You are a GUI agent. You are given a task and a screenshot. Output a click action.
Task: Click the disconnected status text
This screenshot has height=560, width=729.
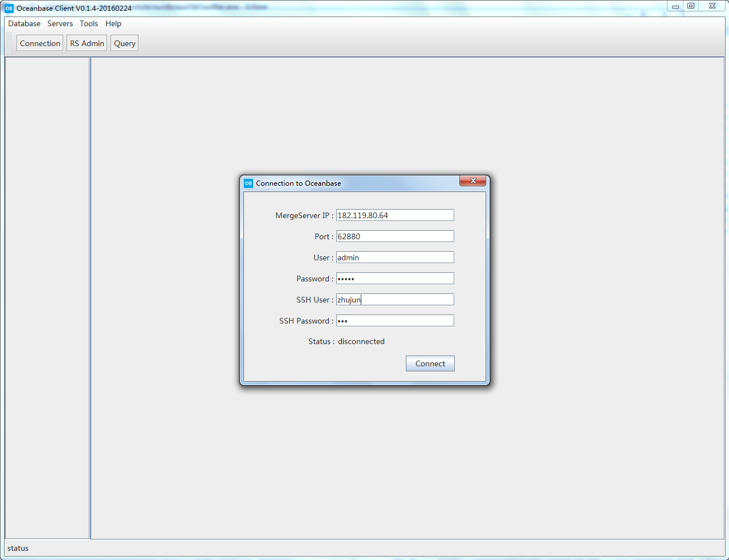pyautogui.click(x=361, y=341)
